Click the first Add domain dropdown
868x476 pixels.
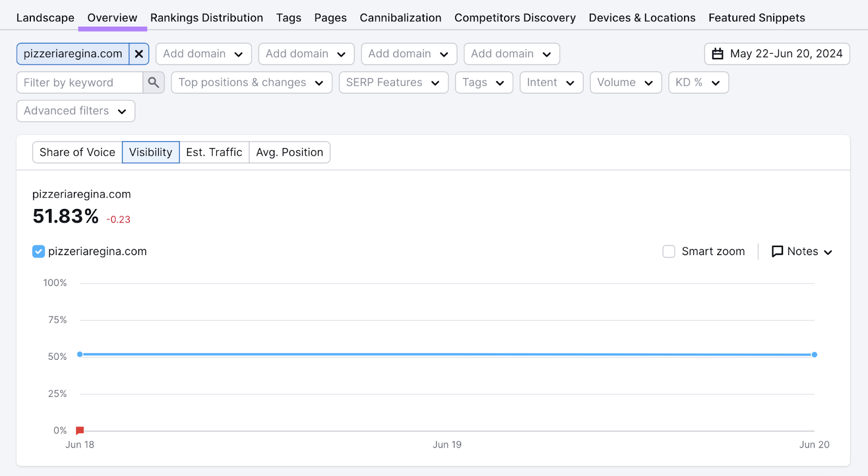coord(203,54)
